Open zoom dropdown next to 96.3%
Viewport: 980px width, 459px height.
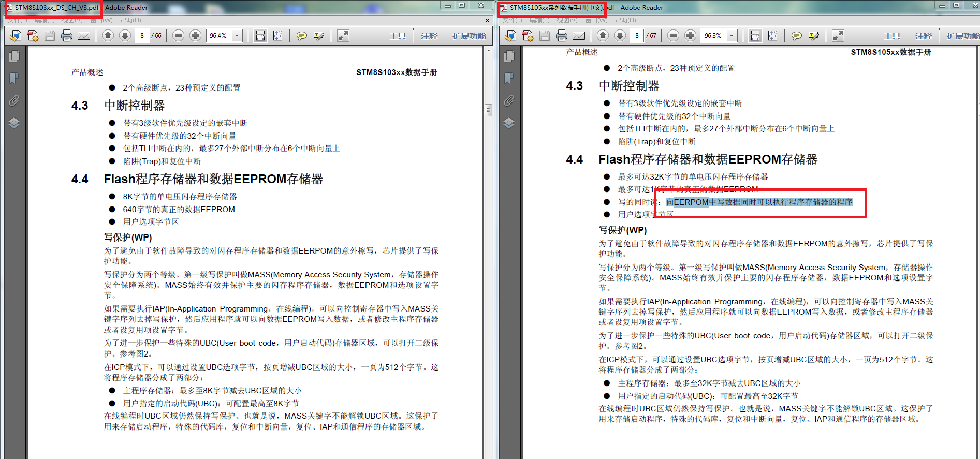tap(732, 36)
